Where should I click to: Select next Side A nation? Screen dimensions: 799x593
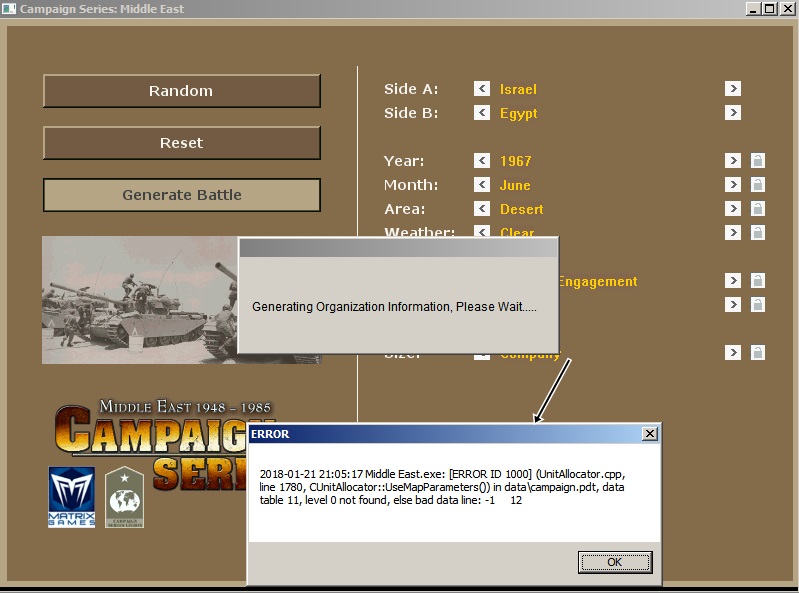click(733, 89)
